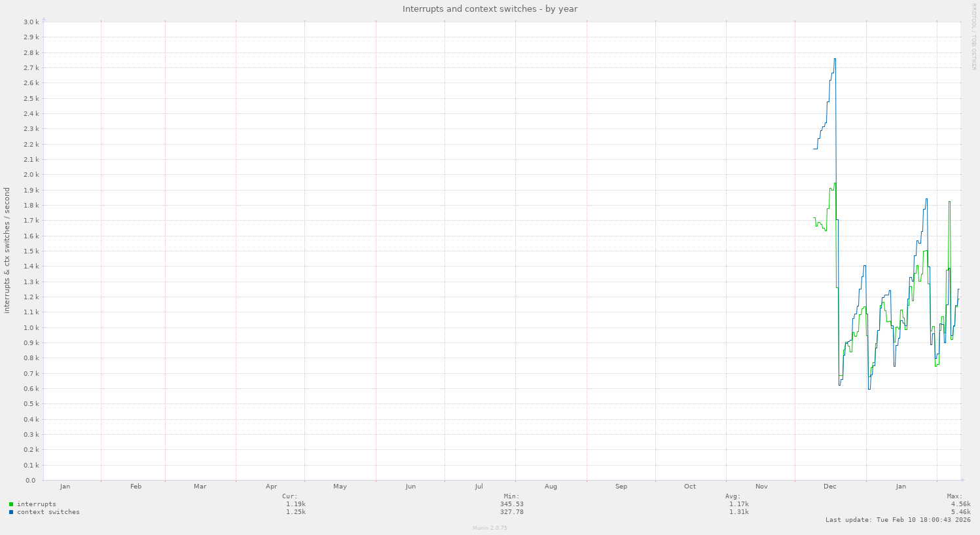Select the "interrupts" legend label
This screenshot has width=980, height=535.
click(37, 504)
